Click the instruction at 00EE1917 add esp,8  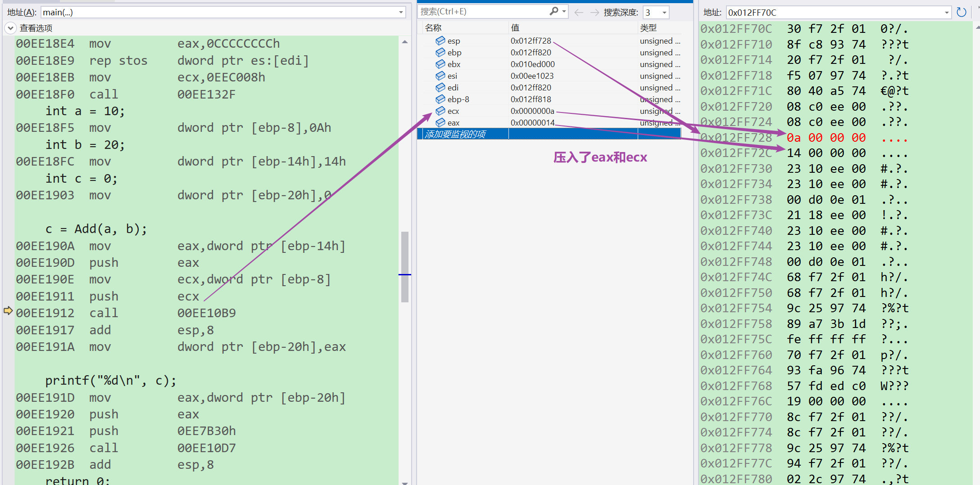point(115,330)
